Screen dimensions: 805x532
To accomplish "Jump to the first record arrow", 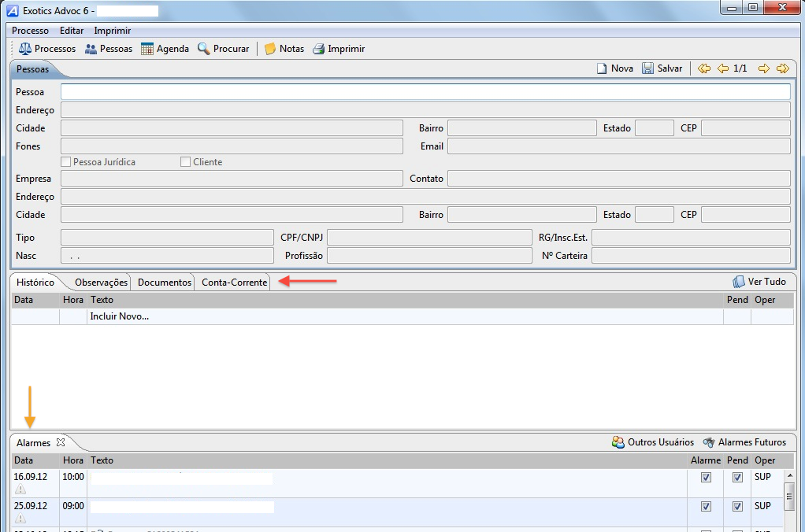I will [704, 68].
